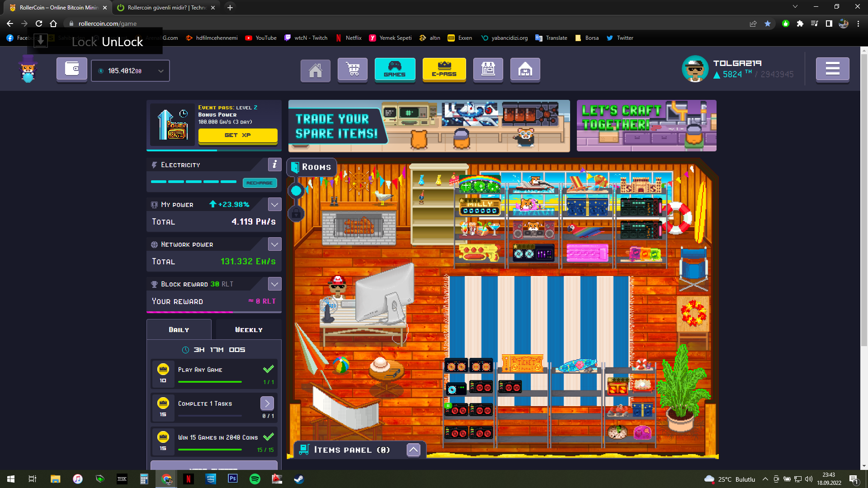Open the wallet icon button
The image size is (868, 488).
(x=72, y=69)
